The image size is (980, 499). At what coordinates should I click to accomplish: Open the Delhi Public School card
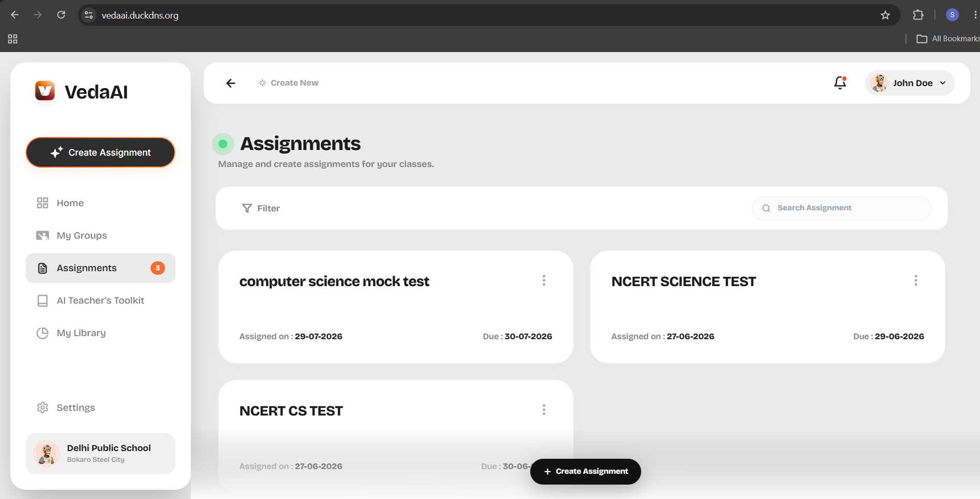[x=101, y=454]
